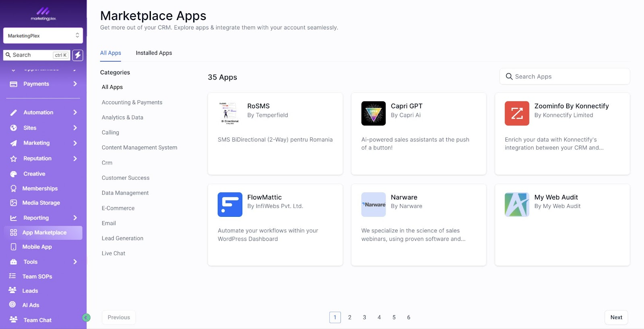Click the Payments card icon in sidebar

pos(14,84)
